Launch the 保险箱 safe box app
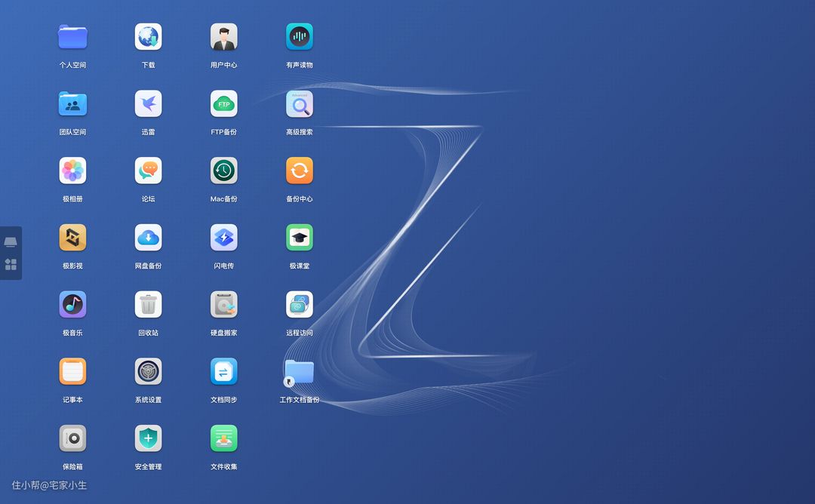The height and width of the screenshot is (504, 815). [x=72, y=438]
